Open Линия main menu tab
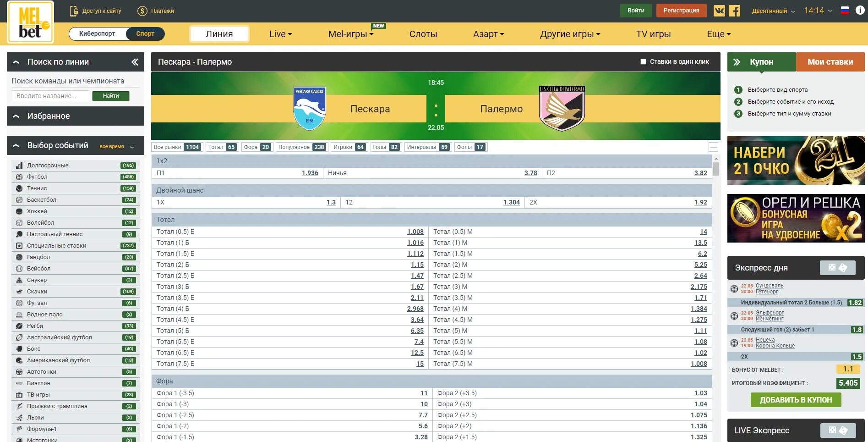 click(219, 34)
